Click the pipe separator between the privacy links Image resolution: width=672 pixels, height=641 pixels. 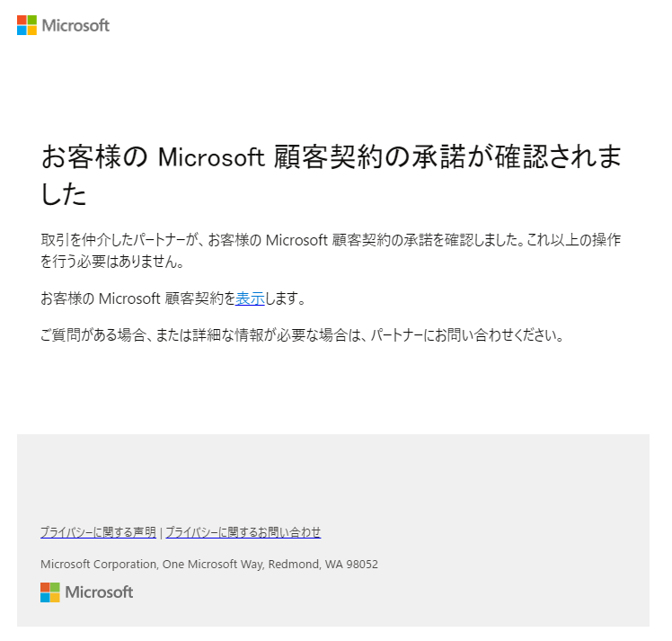pyautogui.click(x=161, y=532)
